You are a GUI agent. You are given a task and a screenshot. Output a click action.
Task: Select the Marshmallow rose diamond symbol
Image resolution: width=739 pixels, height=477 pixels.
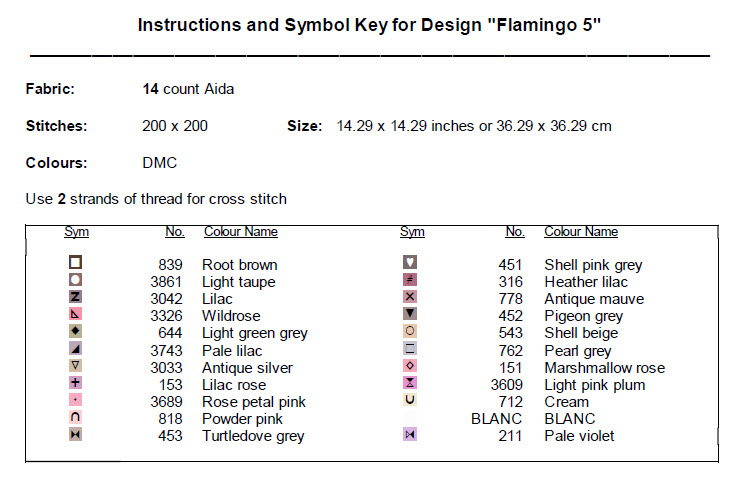(x=410, y=366)
